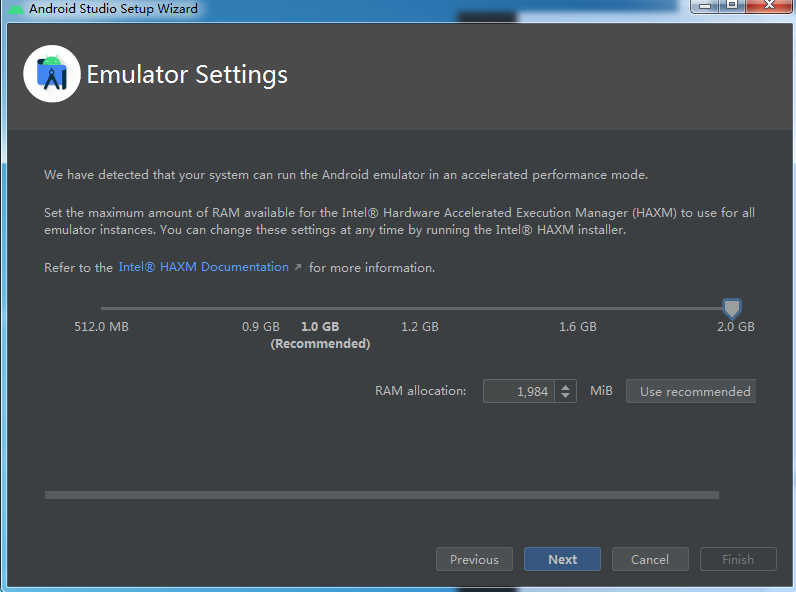This screenshot has height=592, width=796.
Task: Focus the RAM allocation value field
Action: tap(519, 391)
